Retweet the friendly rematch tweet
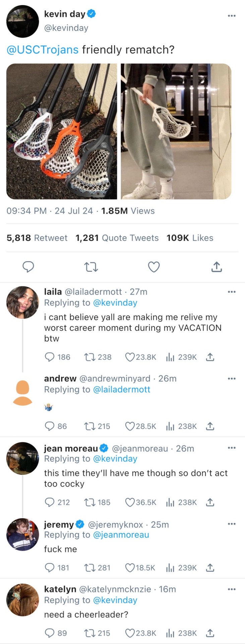The width and height of the screenshot is (245, 644). (91, 267)
